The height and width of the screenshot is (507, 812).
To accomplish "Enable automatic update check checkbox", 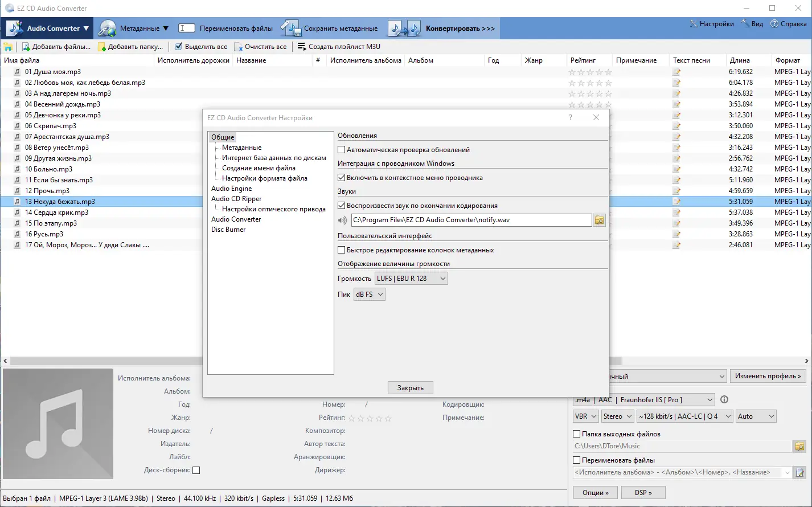I will 342,150.
